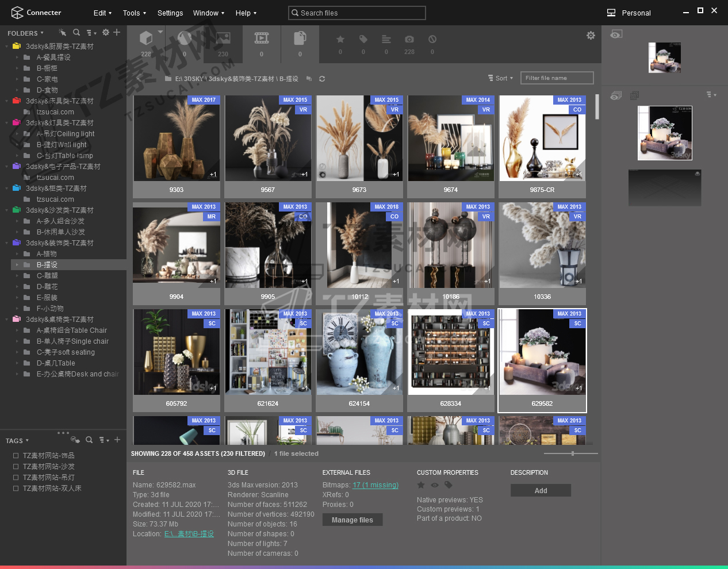Add a new folder with plus icon
Viewport: 728px width, 569px height.
[x=117, y=33]
